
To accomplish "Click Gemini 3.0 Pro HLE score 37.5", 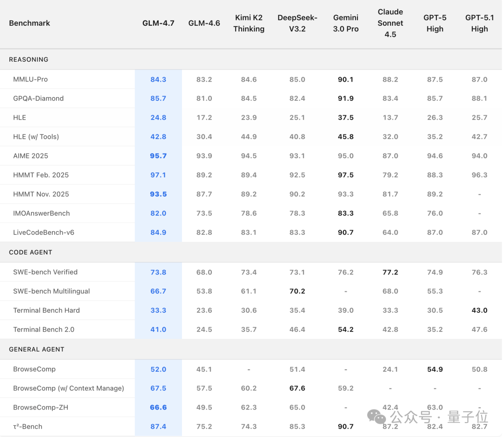I will point(345,118).
